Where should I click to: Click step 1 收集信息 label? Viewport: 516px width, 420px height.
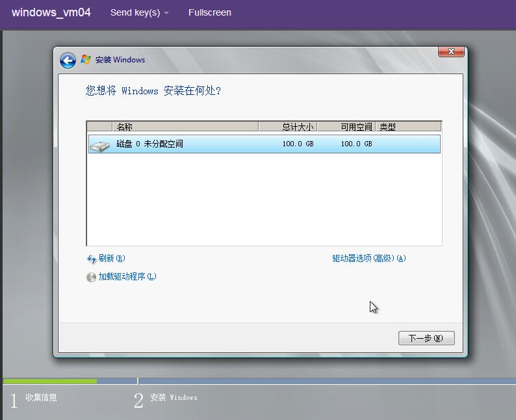pos(41,397)
